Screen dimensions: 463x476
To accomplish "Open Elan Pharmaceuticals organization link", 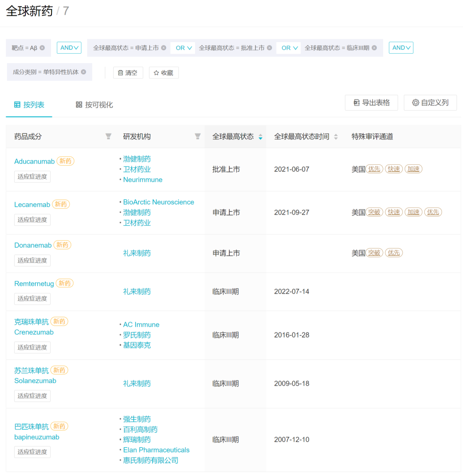I will [x=156, y=450].
